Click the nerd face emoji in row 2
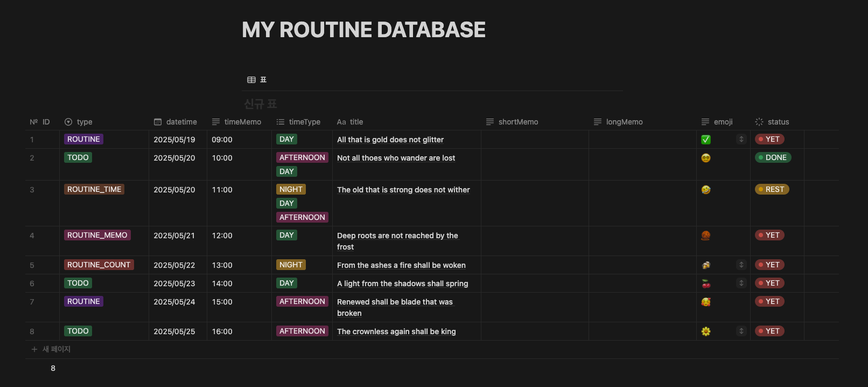This screenshot has width=868, height=387. point(706,158)
